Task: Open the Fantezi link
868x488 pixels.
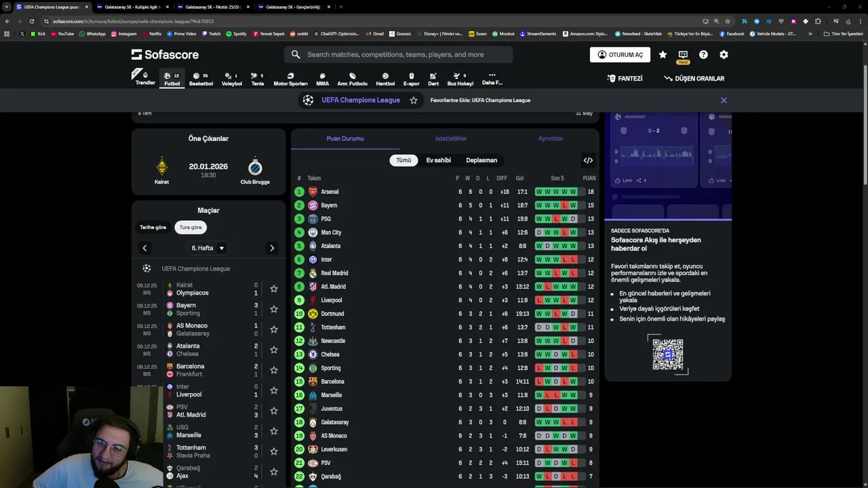Action: pyautogui.click(x=625, y=79)
